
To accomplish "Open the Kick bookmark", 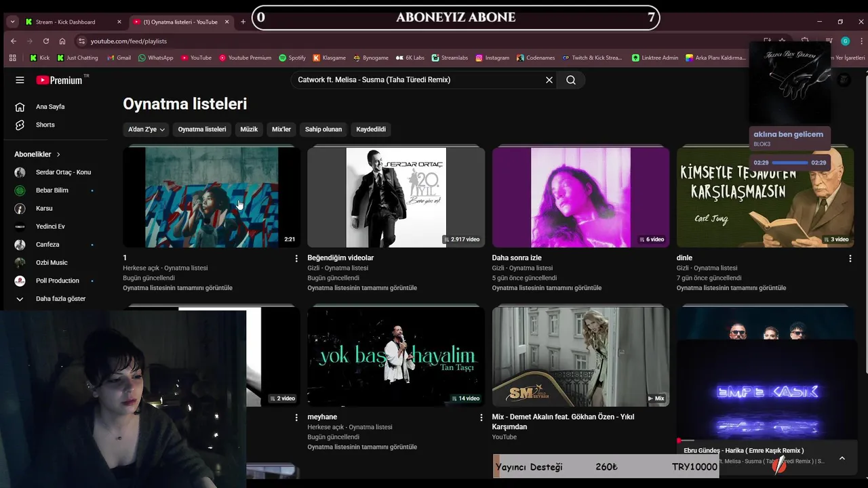I will [x=40, y=58].
